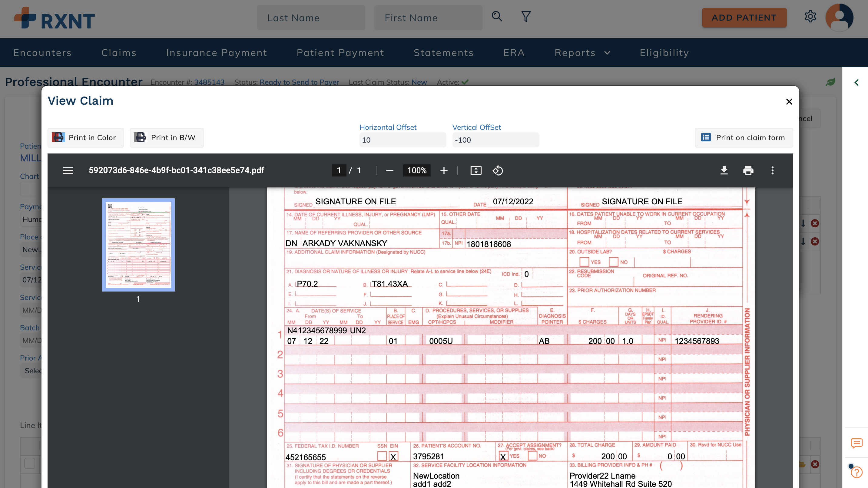
Task: Click the Ready to Send to Payer status
Action: pos(299,82)
